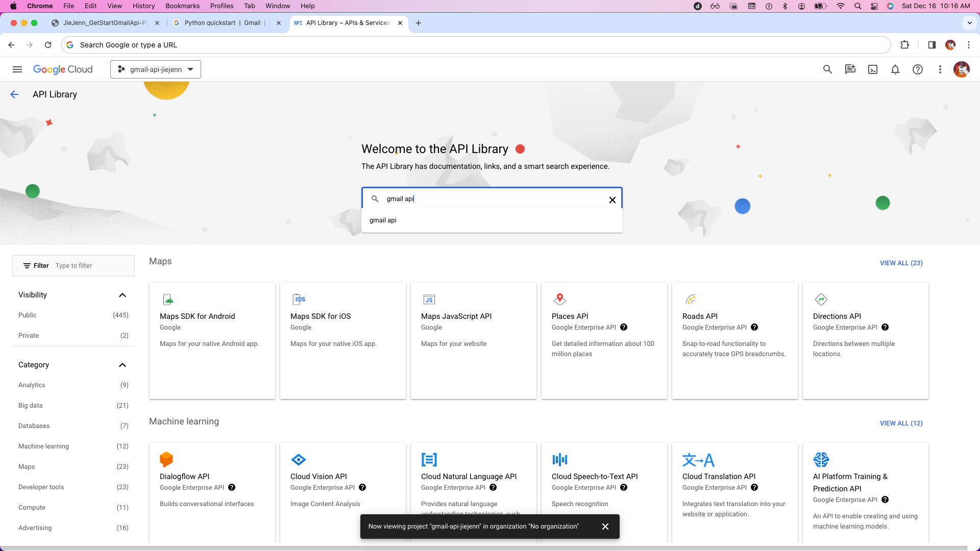Viewport: 980px width, 551px height.
Task: Focus the Chrome address bar
Action: pyautogui.click(x=476, y=45)
